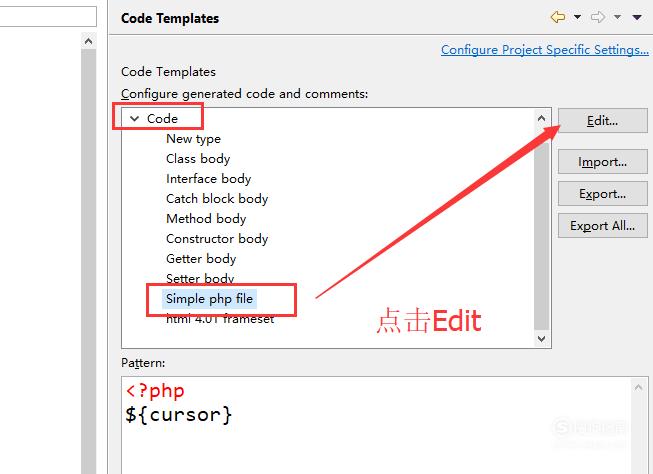Click the Export All... button
The image size is (653, 474).
(602, 226)
